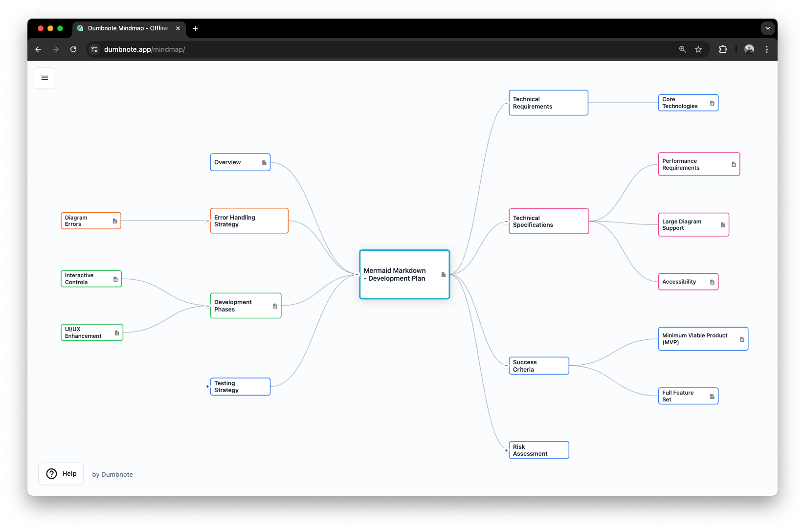Image resolution: width=805 pixels, height=532 pixels.
Task: Follow the 'by Dumbnote' link
Action: (112, 474)
